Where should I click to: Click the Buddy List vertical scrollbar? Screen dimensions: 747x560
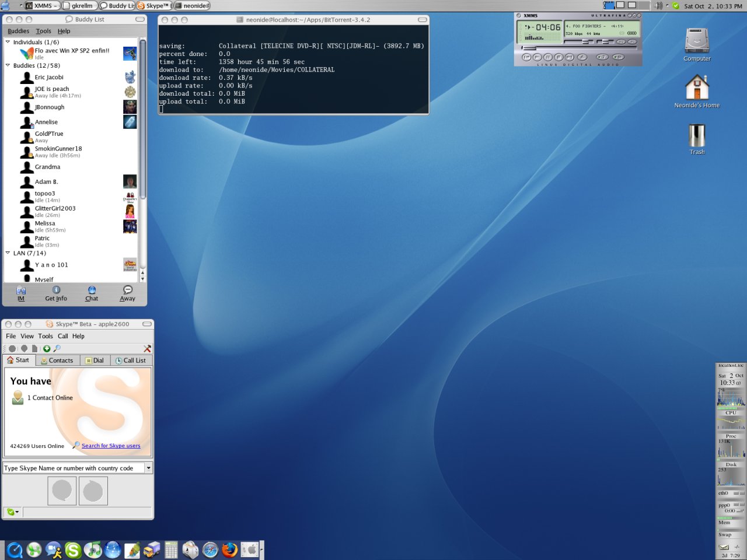pyautogui.click(x=142, y=160)
